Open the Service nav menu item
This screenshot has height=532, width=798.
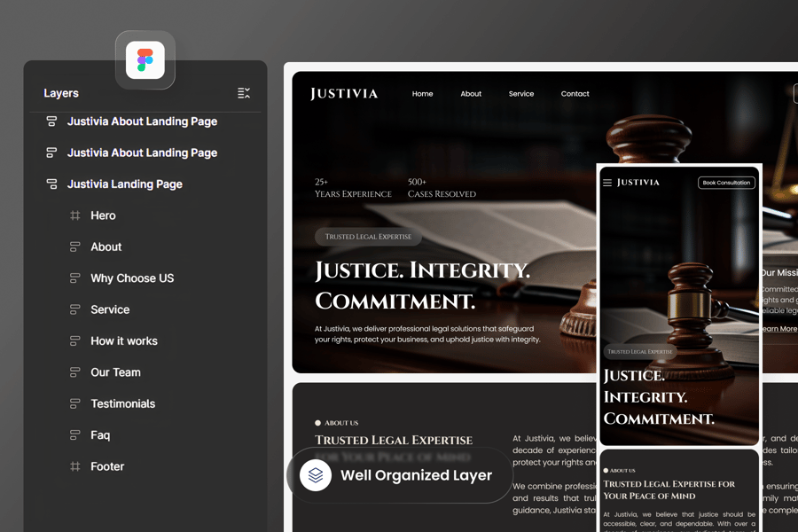point(521,94)
